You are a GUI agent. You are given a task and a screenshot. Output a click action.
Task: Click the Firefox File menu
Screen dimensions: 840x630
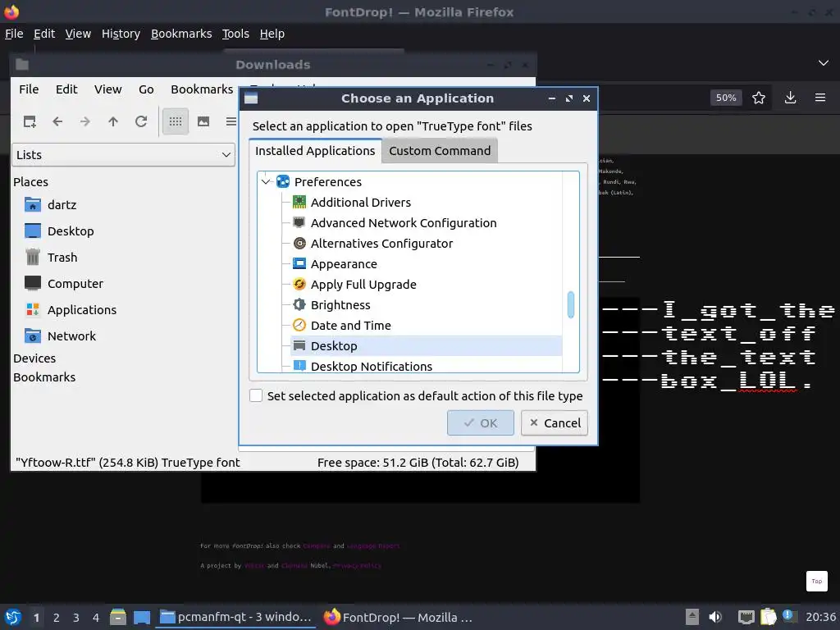pos(14,34)
